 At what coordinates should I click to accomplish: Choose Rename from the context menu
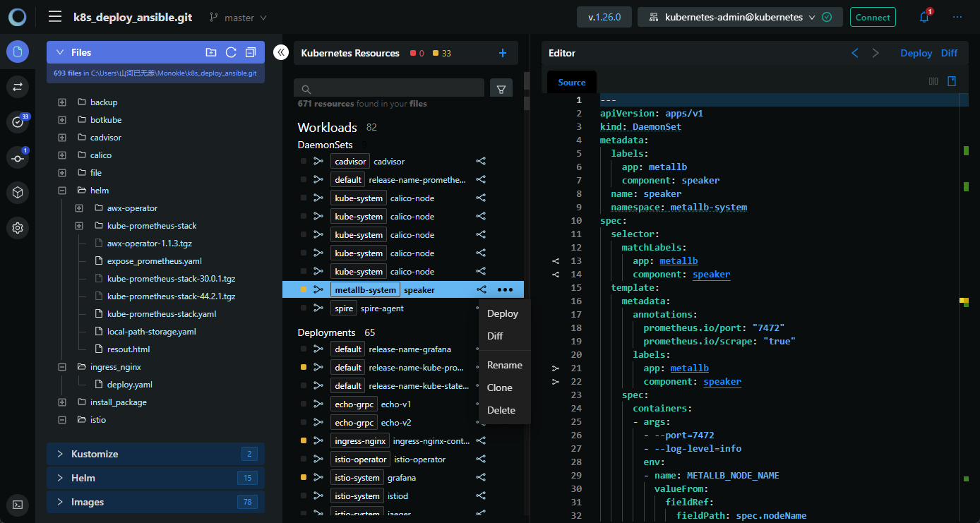(x=504, y=365)
